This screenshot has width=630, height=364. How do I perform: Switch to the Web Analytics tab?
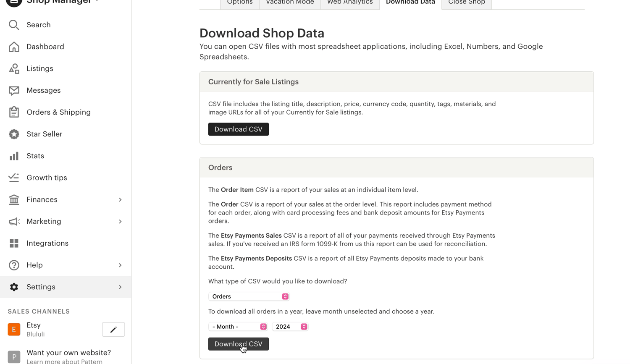pyautogui.click(x=350, y=3)
